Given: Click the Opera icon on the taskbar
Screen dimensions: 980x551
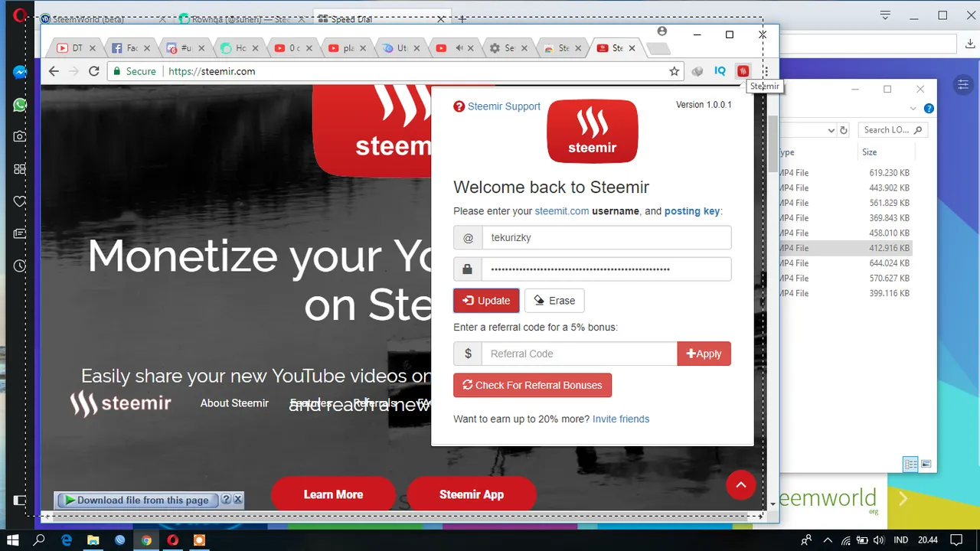Looking at the screenshot, I should [173, 540].
